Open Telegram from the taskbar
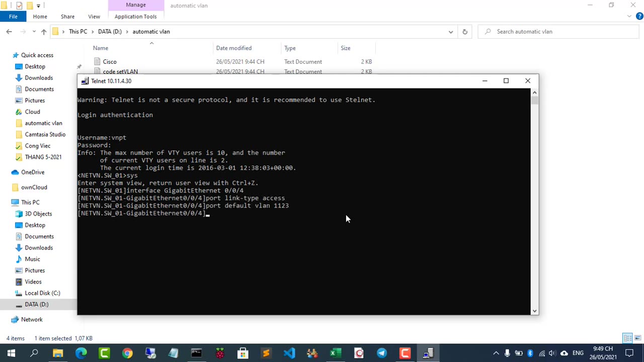Image resolution: width=644 pixels, height=362 pixels. click(x=382, y=353)
